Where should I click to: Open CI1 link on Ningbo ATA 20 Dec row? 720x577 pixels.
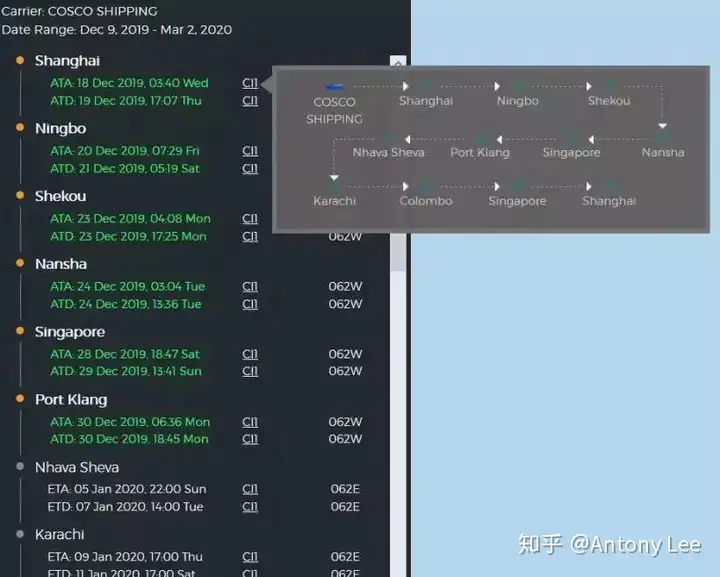(250, 151)
